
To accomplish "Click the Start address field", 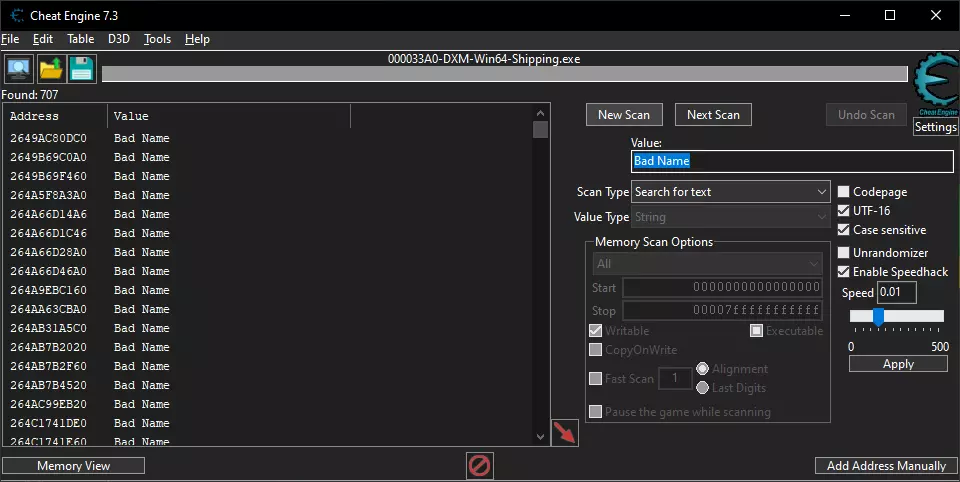I will click(722, 287).
